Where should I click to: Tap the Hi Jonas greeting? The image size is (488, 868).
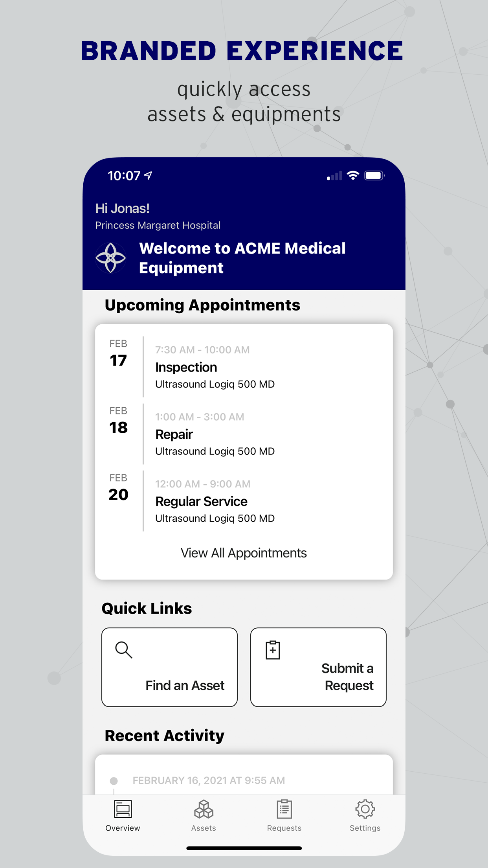tap(122, 209)
